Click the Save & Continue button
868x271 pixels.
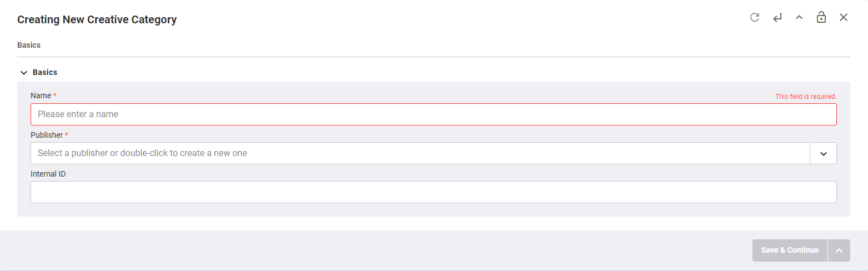(790, 250)
